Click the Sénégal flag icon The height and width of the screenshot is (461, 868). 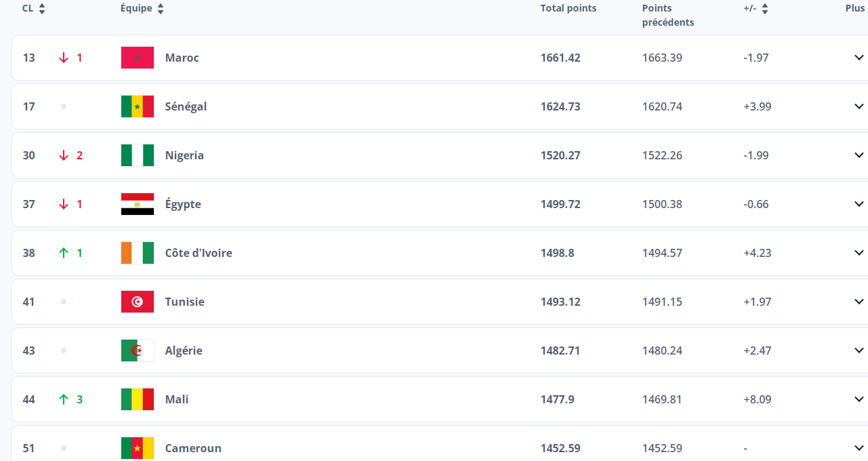138,106
